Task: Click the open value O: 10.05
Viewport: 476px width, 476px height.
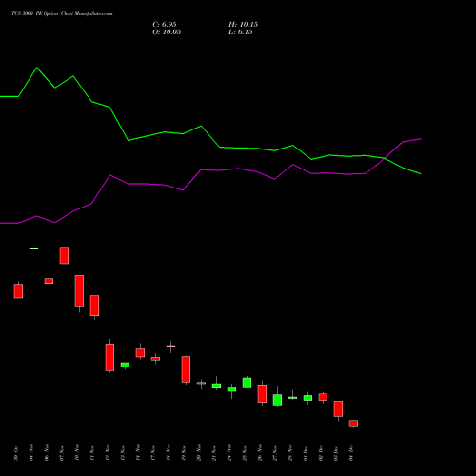Action: (167, 32)
